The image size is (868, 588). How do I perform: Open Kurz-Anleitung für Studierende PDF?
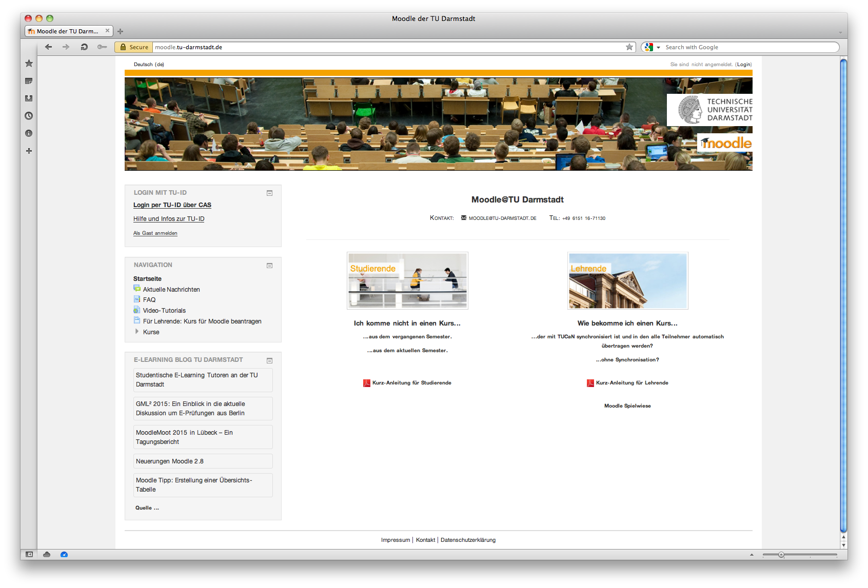point(411,383)
